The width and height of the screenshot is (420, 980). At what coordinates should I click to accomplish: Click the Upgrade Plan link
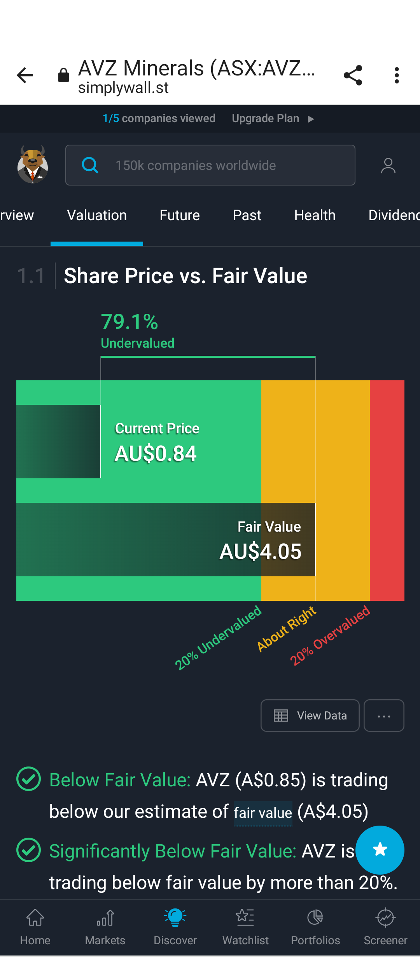266,118
